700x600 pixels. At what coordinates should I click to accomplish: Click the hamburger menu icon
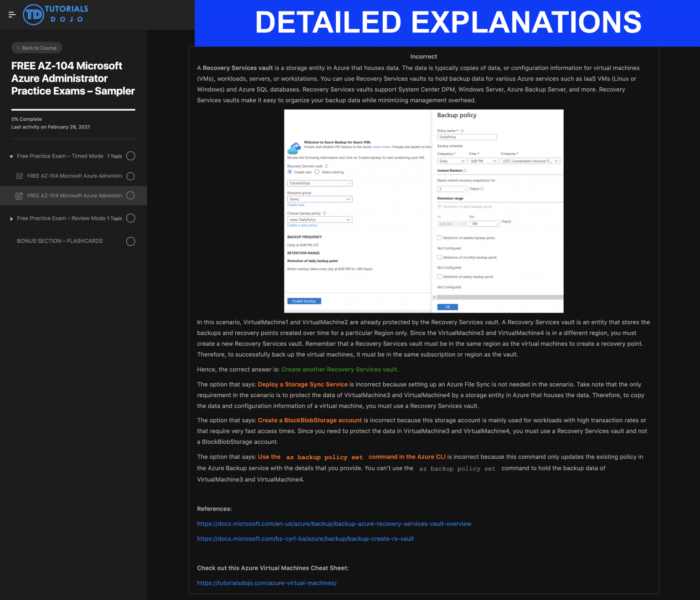click(x=12, y=15)
